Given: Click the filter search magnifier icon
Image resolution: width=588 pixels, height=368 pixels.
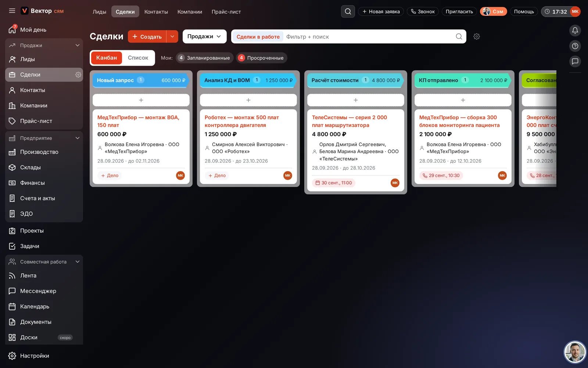Looking at the screenshot, I should pyautogui.click(x=459, y=36).
